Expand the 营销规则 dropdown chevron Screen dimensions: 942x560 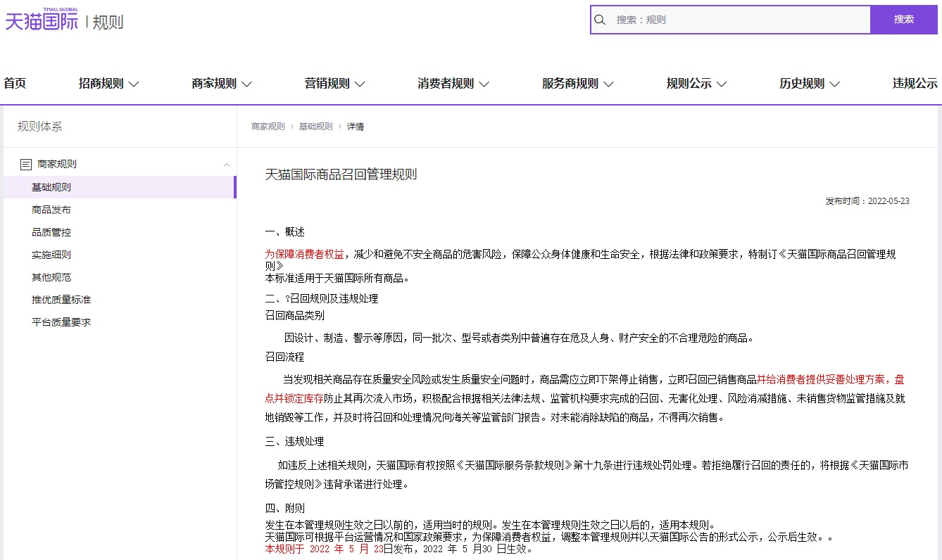[x=360, y=84]
